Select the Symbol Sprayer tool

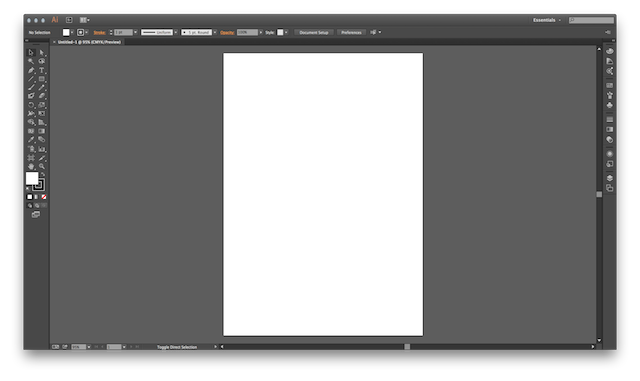[31, 149]
